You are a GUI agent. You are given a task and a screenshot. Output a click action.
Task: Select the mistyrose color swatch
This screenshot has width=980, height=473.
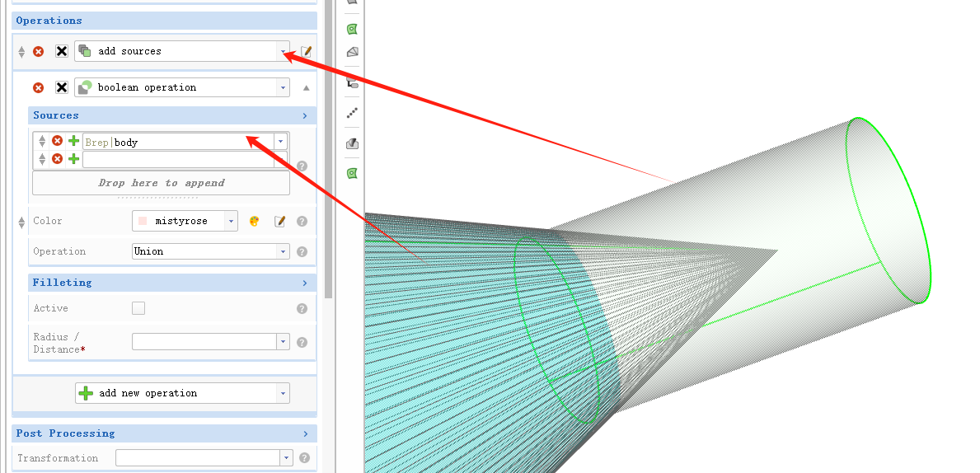coord(143,221)
